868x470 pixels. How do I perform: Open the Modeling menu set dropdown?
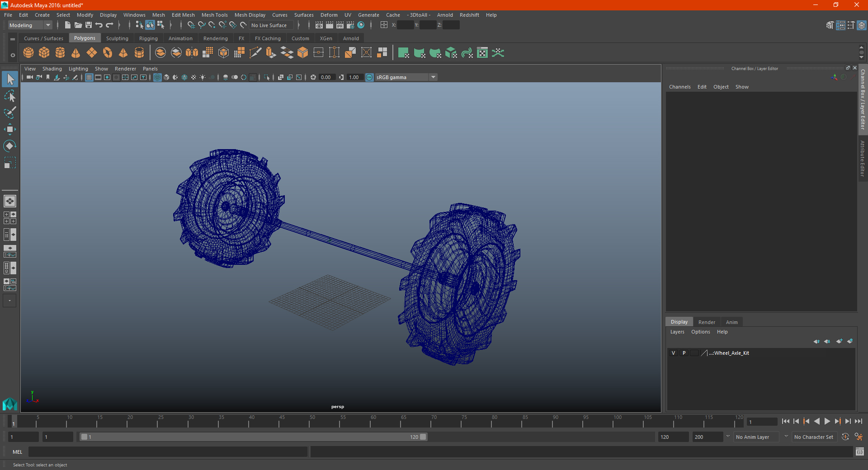pos(30,25)
